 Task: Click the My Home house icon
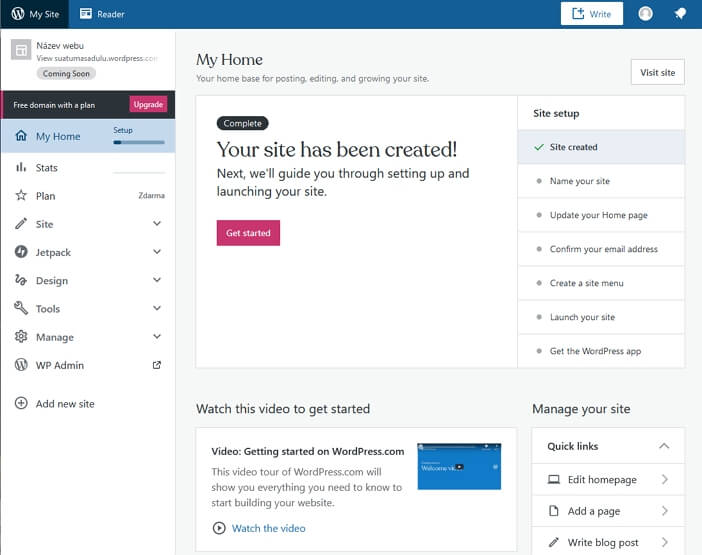[21, 136]
